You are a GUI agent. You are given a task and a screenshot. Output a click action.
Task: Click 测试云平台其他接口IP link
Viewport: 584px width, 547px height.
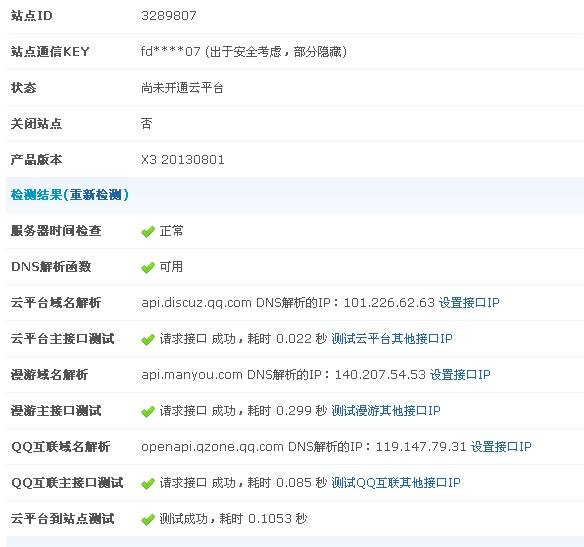click(x=392, y=338)
